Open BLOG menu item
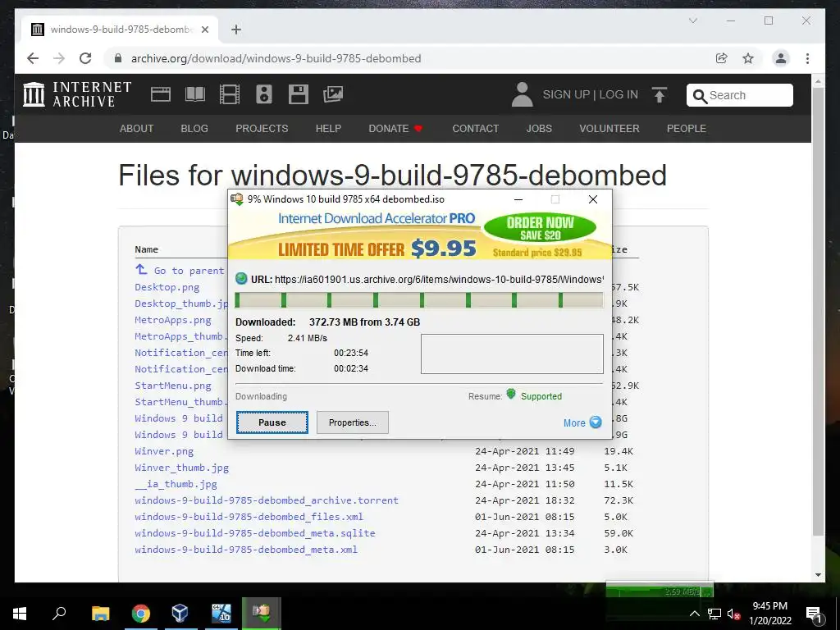Viewport: 840px width, 630px height. click(x=194, y=129)
